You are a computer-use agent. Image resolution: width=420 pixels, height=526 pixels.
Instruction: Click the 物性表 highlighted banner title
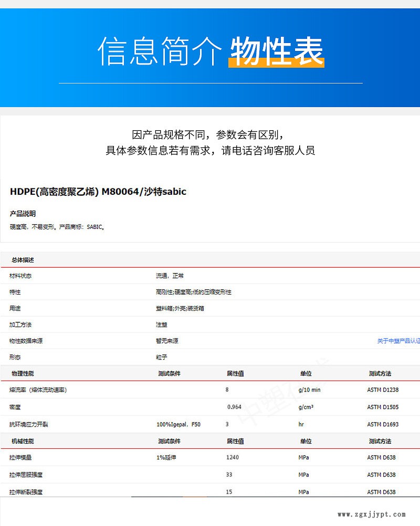pyautogui.click(x=277, y=51)
